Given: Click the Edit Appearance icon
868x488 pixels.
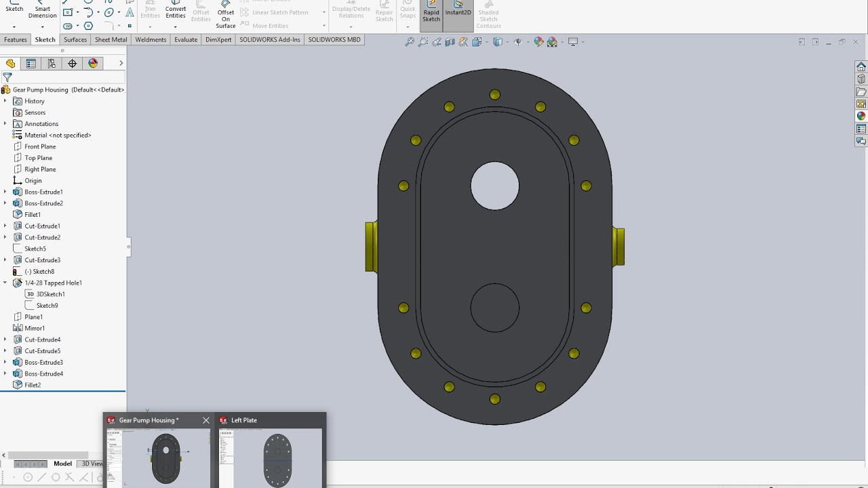Looking at the screenshot, I should (x=539, y=42).
